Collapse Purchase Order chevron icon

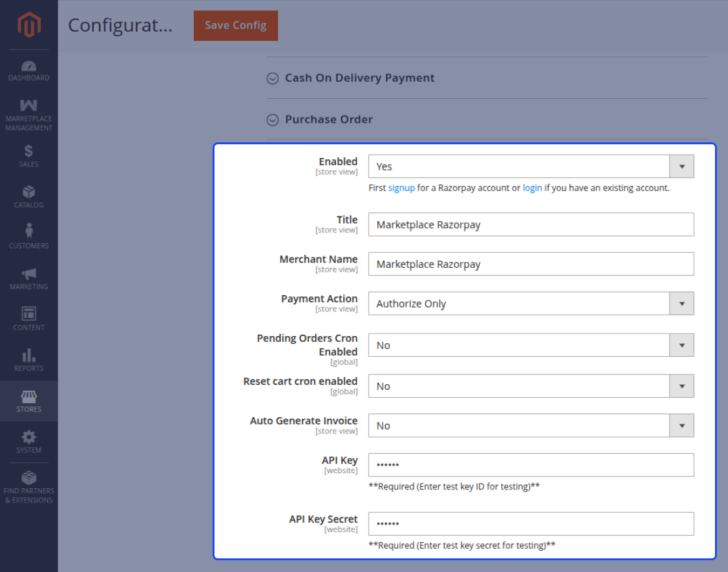pos(272,120)
